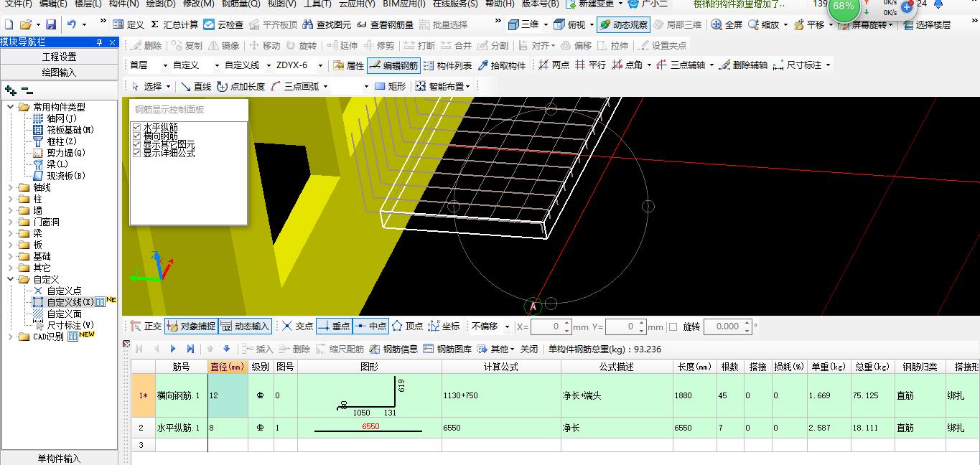The image size is (980, 465).
Task: Switch to 全屏 full screen view
Action: [727, 24]
